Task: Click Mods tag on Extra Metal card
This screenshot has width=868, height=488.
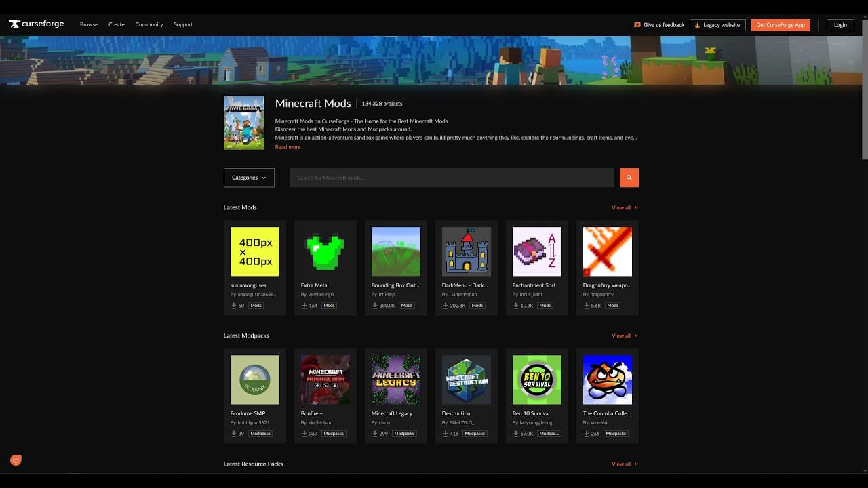Action: pyautogui.click(x=329, y=306)
